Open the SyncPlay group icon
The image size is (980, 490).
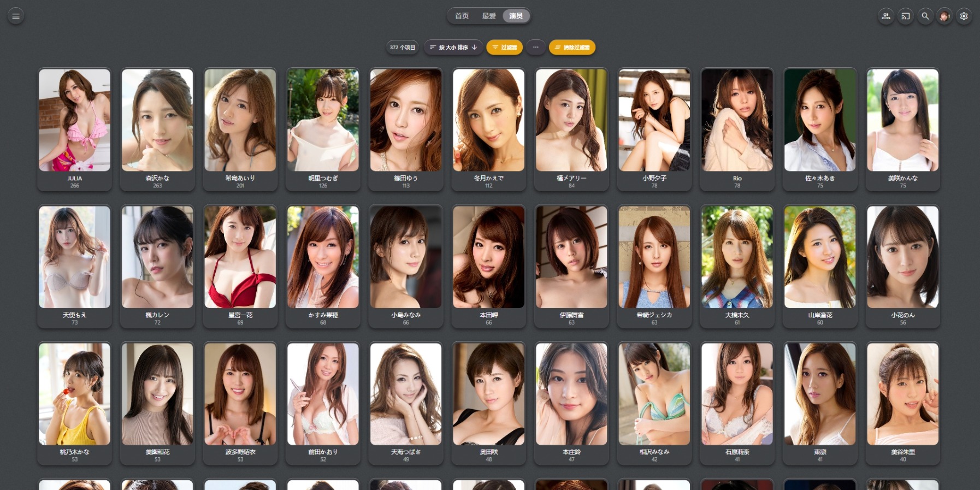886,16
